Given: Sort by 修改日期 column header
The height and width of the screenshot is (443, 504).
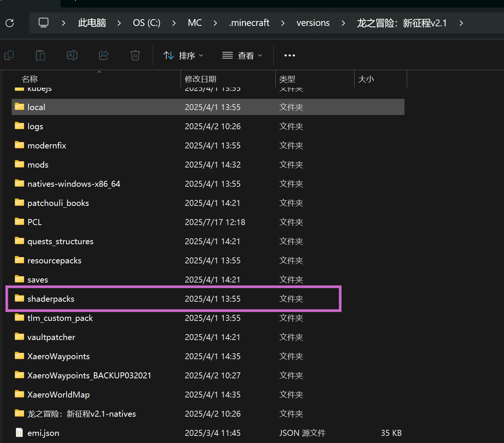Looking at the screenshot, I should click(201, 79).
